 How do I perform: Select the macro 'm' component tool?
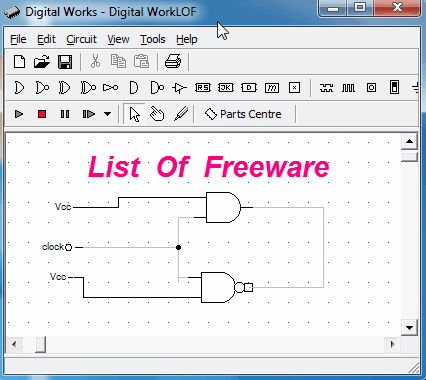[x=272, y=88]
